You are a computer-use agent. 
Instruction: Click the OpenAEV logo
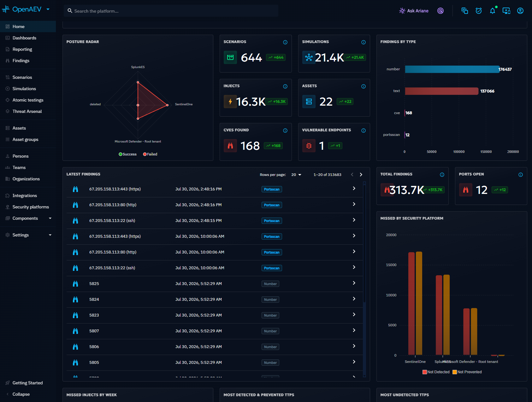coord(21,9)
